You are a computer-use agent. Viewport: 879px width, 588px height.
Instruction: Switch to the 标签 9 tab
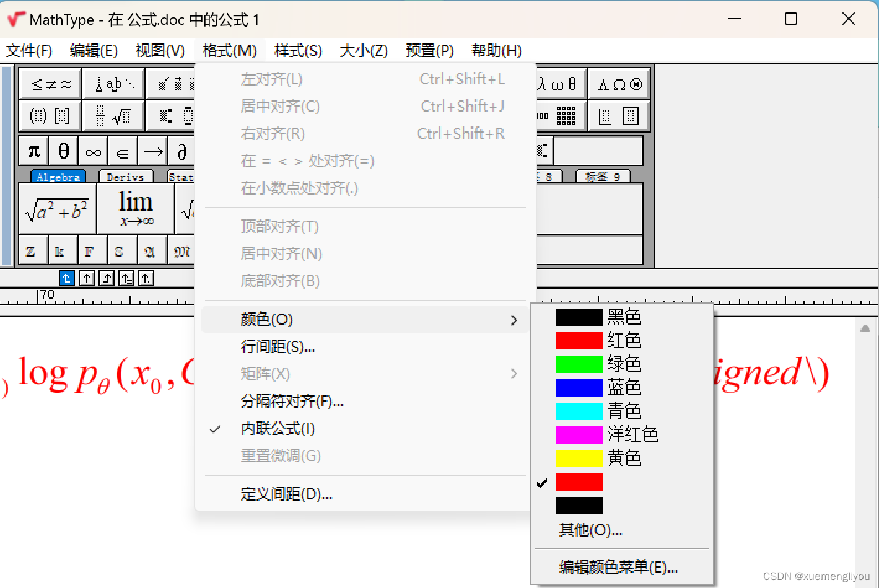(x=603, y=177)
